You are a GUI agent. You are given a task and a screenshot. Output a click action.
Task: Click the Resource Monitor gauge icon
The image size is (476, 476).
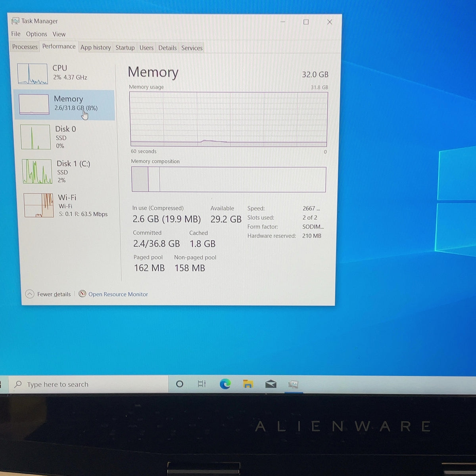[x=83, y=294]
